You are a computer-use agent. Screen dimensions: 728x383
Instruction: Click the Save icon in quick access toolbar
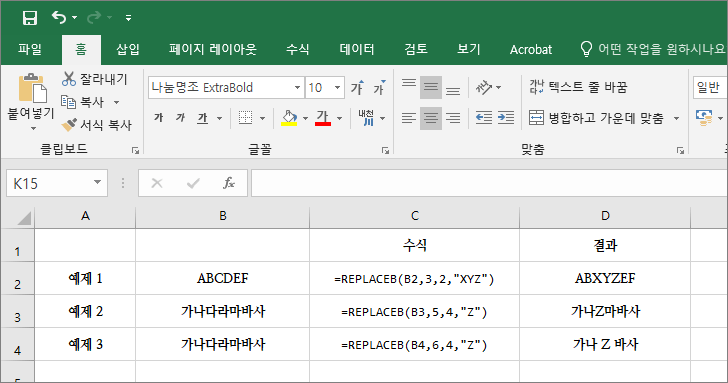(x=30, y=18)
